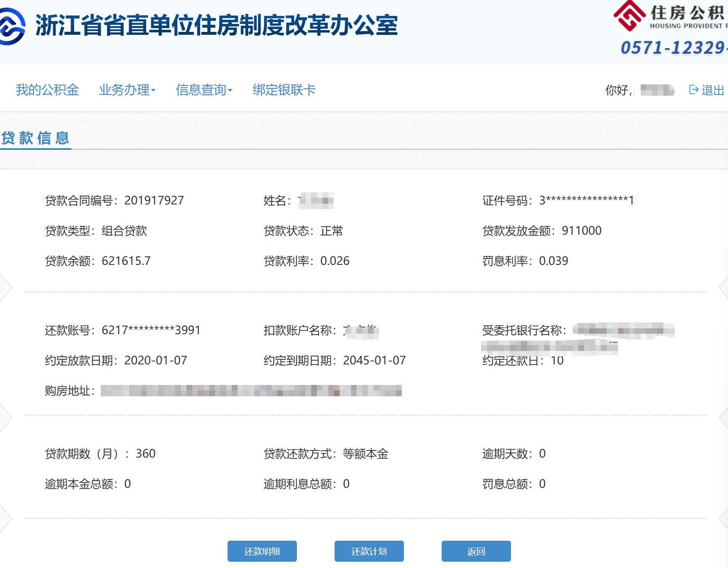Click the 扣款账户名称 label
Screen dimensions: 728x568
[300, 330]
